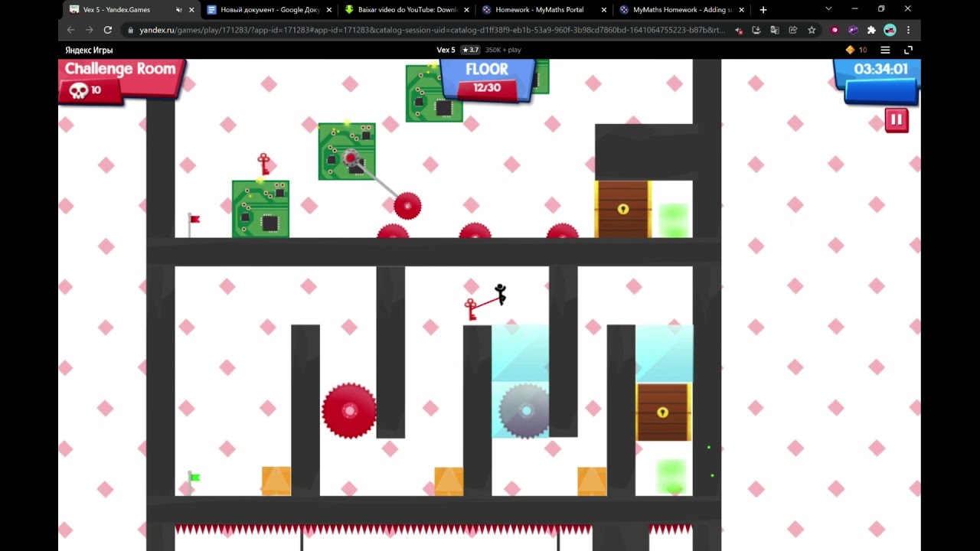Click the purple cube extension icon
Viewport: 980px width, 551px height.
click(x=853, y=30)
